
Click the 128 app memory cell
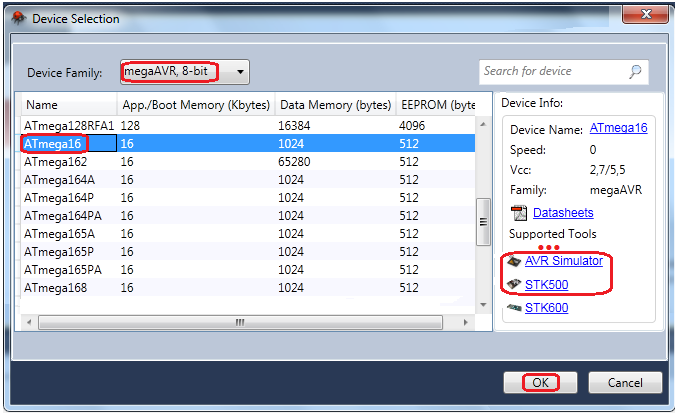pyautogui.click(x=130, y=126)
